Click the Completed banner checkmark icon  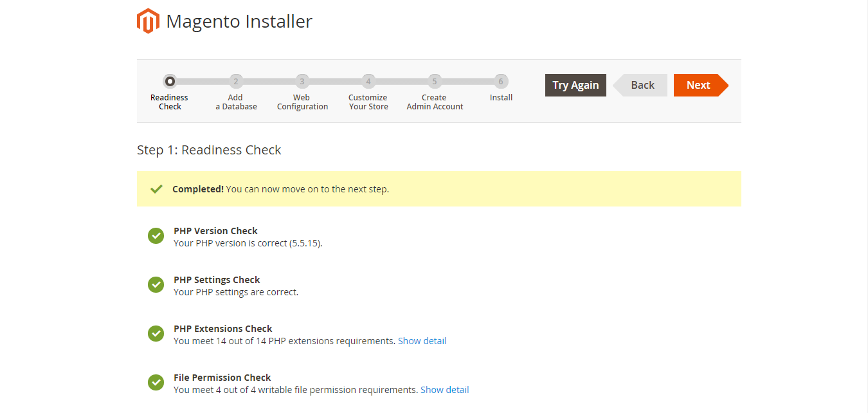(x=156, y=189)
